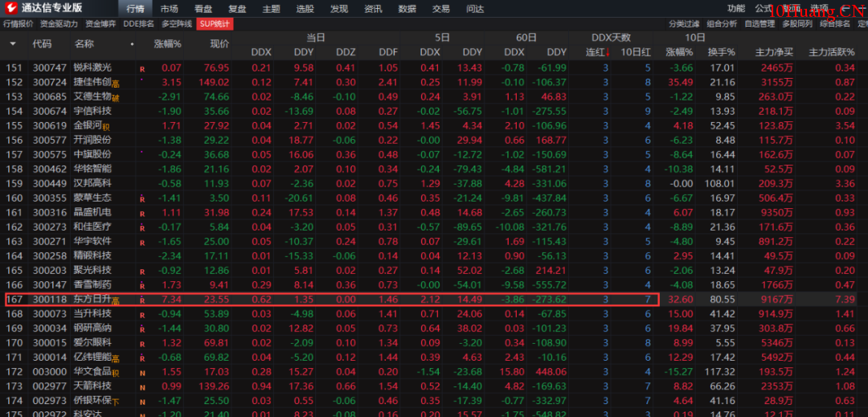Open the 复盘 top menu
Image resolution: width=868 pixels, height=417 pixels.
pyautogui.click(x=237, y=9)
